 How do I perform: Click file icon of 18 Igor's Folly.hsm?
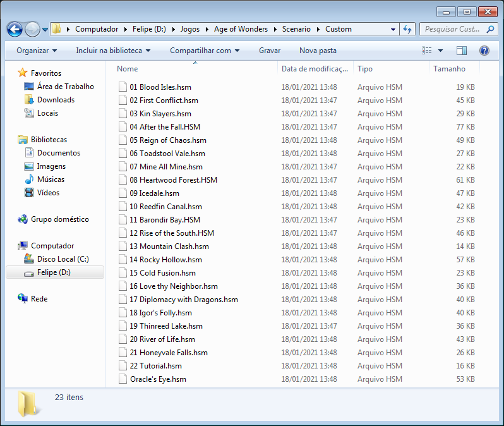pos(123,313)
